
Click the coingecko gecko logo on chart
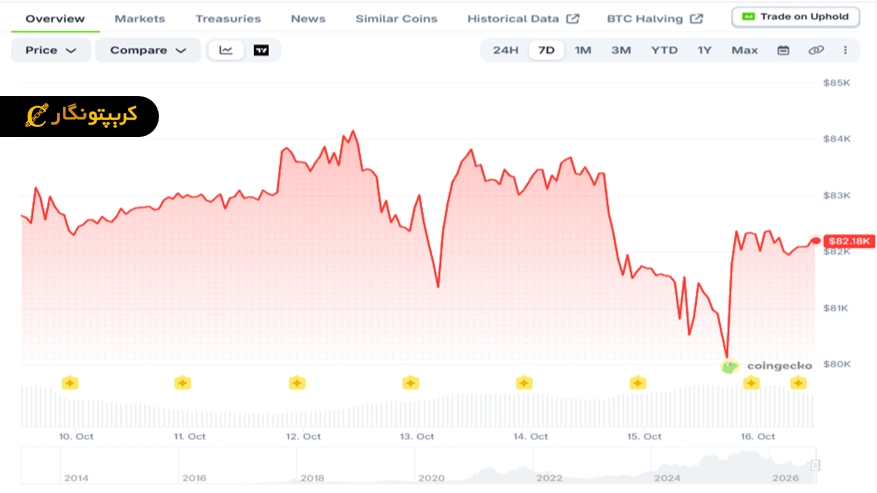(729, 367)
